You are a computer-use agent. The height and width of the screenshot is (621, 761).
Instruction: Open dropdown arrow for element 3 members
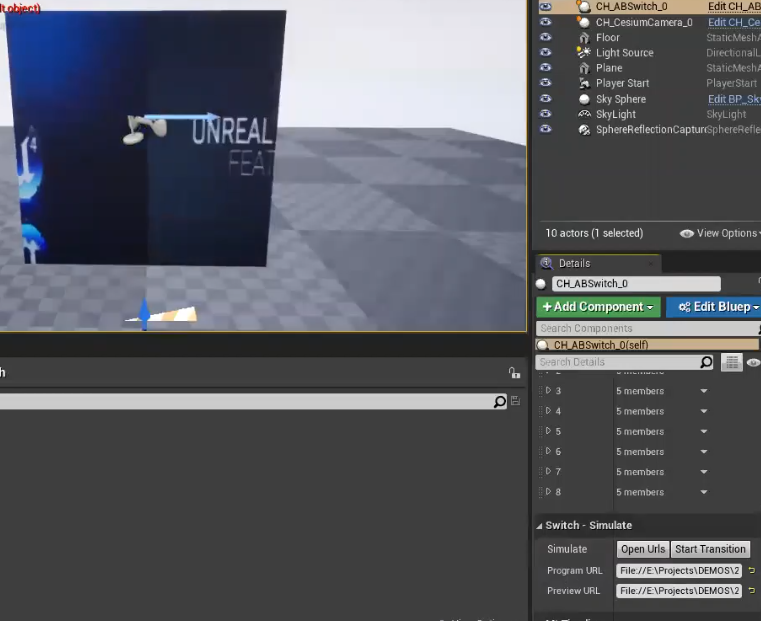tap(704, 391)
